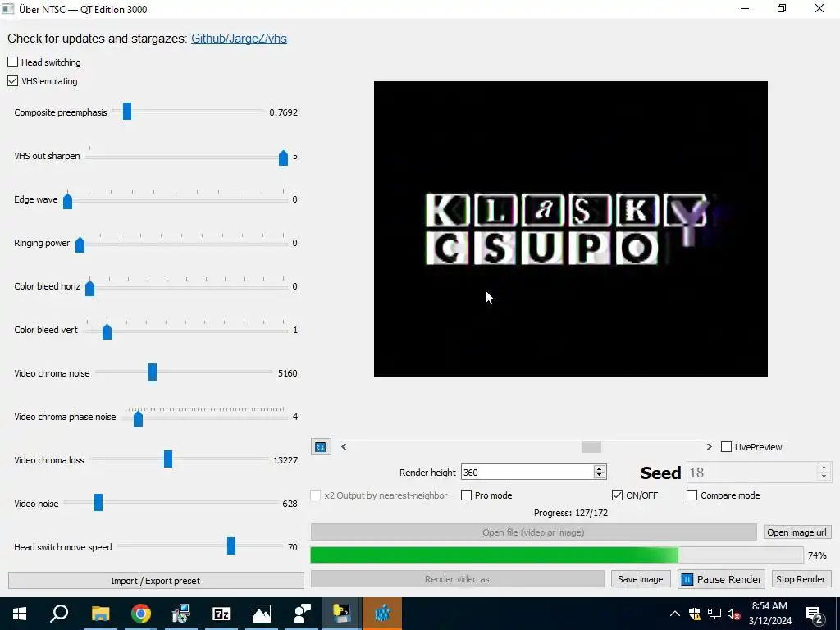Click Video noise slider handle
The image size is (840, 630).
[x=98, y=503]
